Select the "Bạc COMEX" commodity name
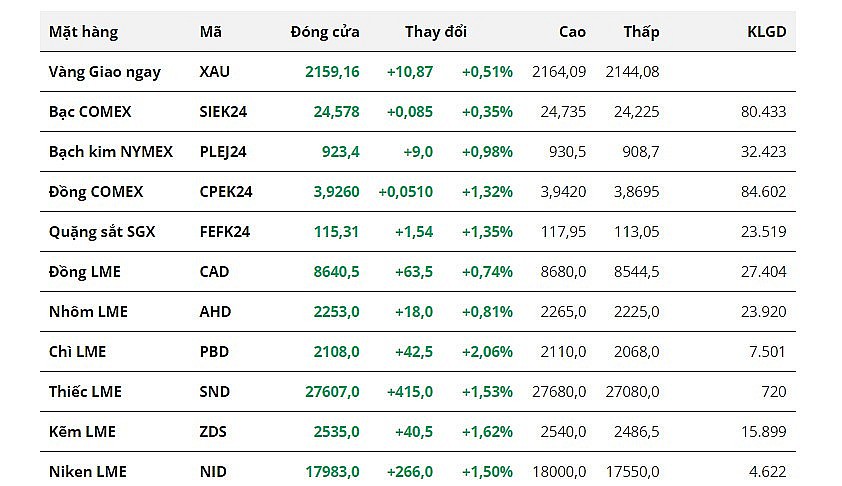Screen dimensions: 842x486 [x=90, y=112]
